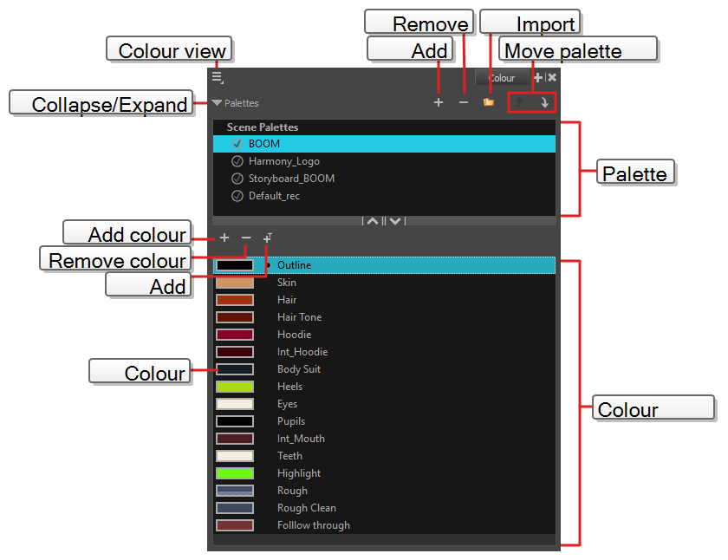Click the Add colour plus icon

(224, 238)
